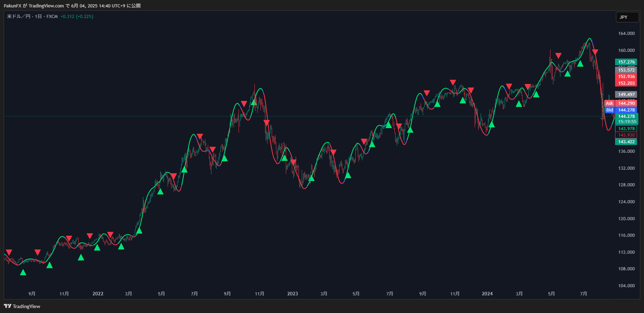This screenshot has width=644, height=313.
Task: Click the PakunFX publication header text
Action: tap(72, 6)
